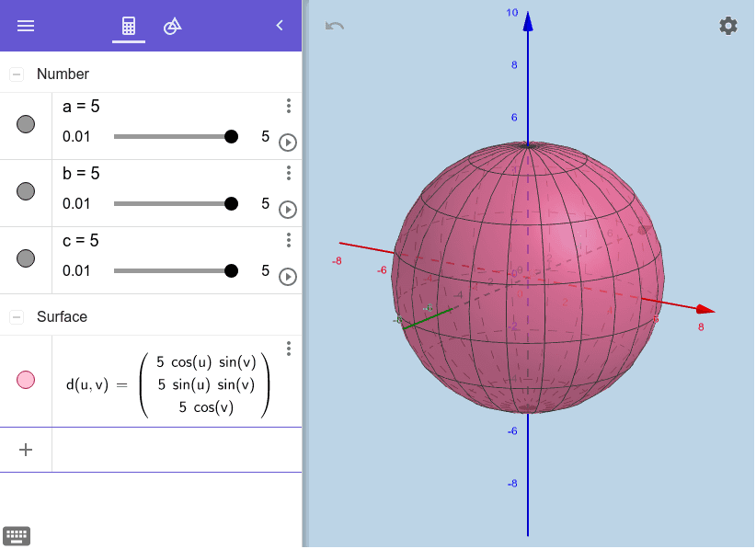Image resolution: width=756 pixels, height=549 pixels.
Task: Collapse the left algebra panel
Action: 280,26
